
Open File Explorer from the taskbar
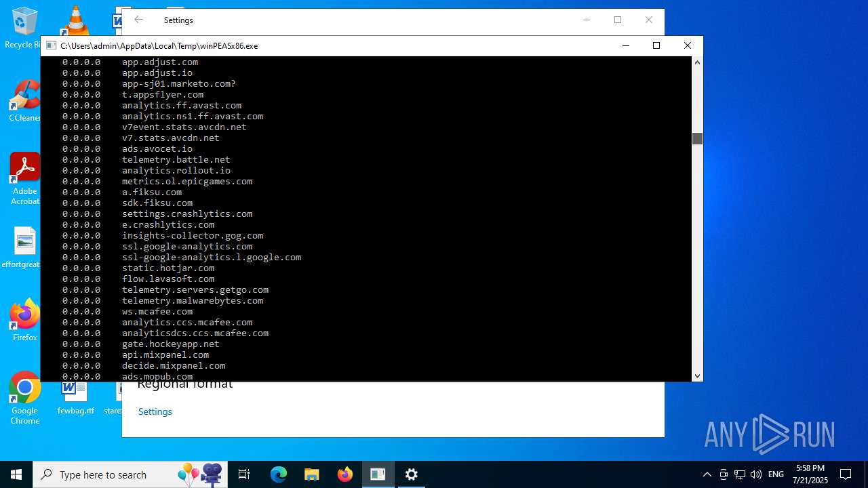point(311,474)
